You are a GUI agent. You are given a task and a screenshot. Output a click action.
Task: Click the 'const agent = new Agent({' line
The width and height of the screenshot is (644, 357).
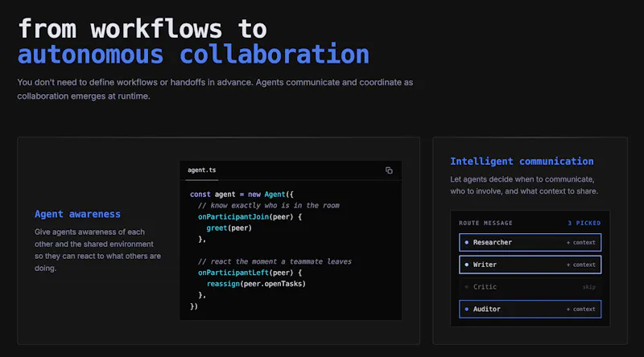242,194
